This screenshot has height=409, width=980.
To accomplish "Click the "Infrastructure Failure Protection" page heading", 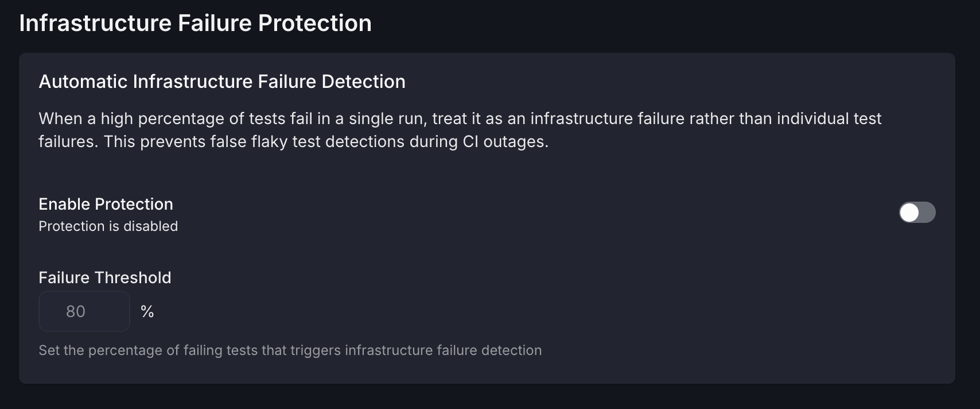I will [x=195, y=24].
